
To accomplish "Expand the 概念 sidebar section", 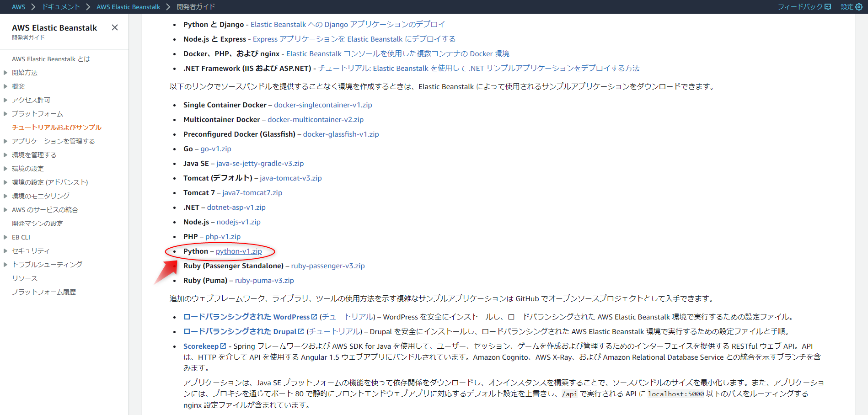I will pos(5,86).
